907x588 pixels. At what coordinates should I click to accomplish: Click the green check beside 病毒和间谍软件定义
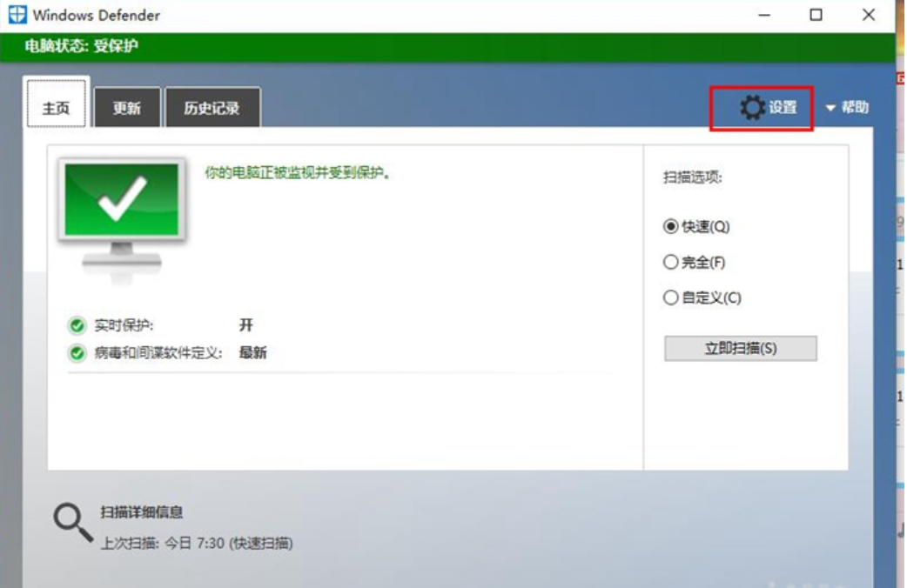(77, 352)
